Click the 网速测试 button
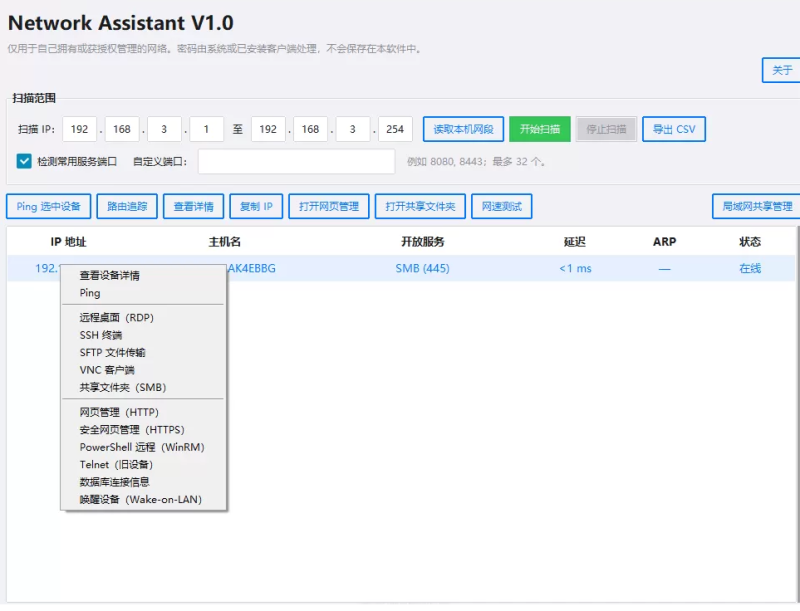Screen dimensions: 800x611 click(x=502, y=207)
